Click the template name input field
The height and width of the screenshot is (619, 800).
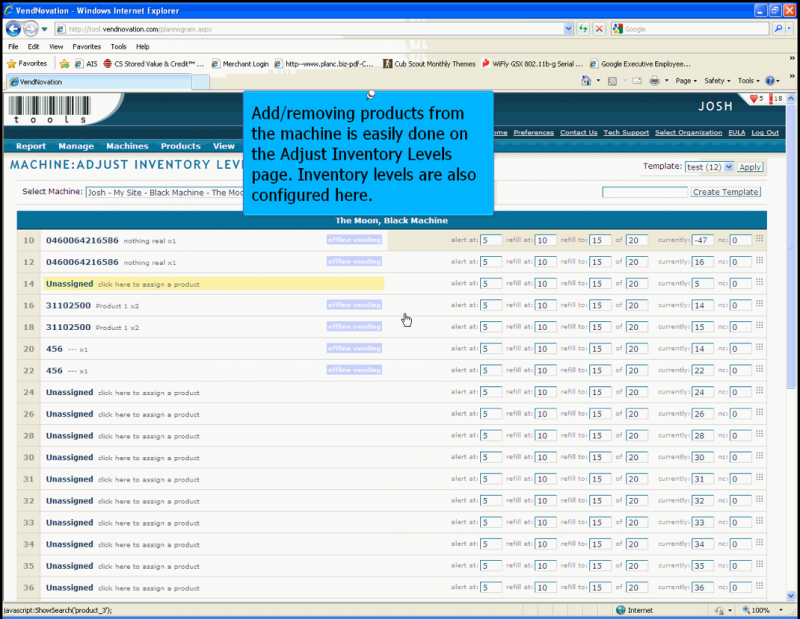(x=645, y=192)
